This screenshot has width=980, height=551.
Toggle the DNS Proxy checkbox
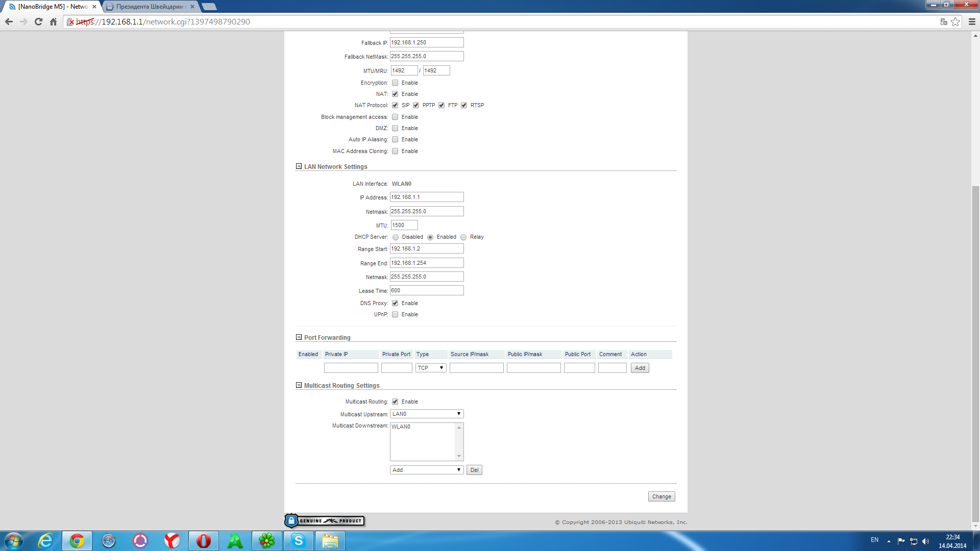pyautogui.click(x=395, y=303)
